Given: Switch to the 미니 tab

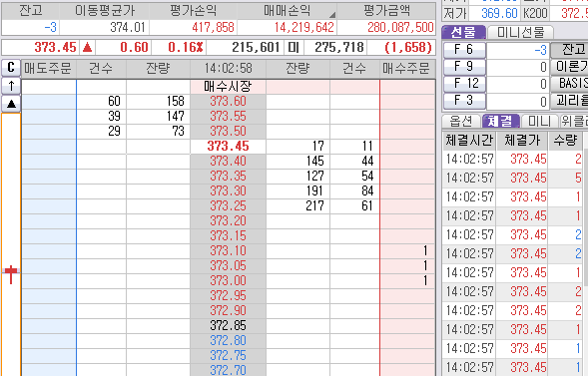Looking at the screenshot, I should click(x=539, y=121).
